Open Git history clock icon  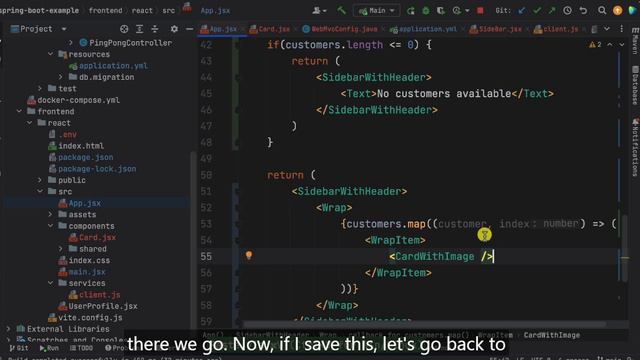point(567,11)
